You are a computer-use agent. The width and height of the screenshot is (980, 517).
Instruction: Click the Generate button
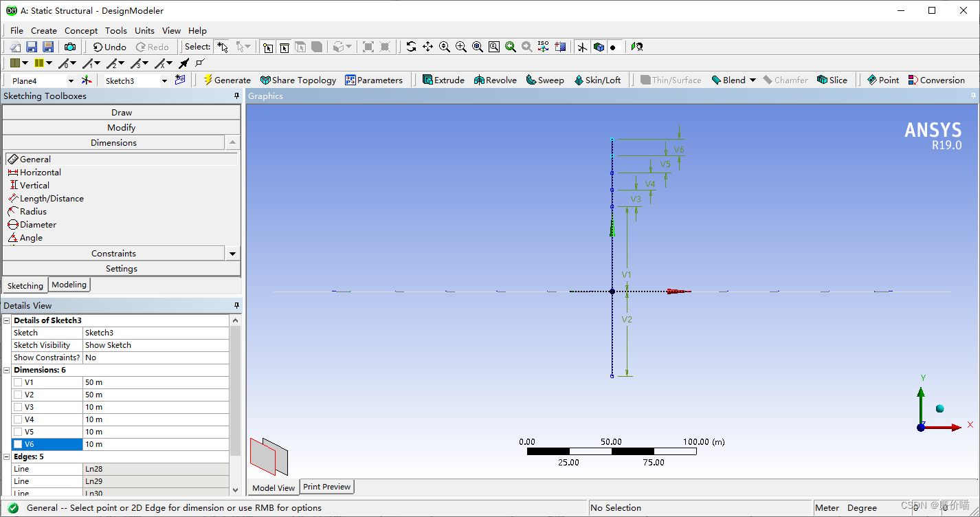click(227, 80)
